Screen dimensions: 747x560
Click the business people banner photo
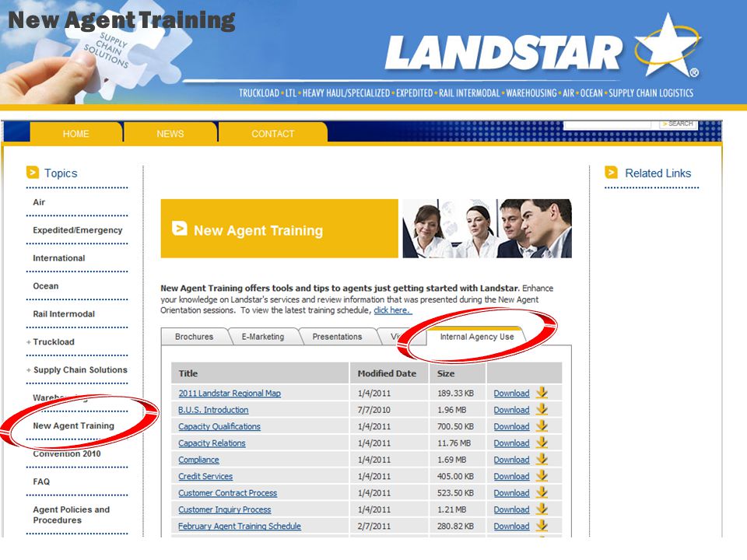(x=487, y=229)
